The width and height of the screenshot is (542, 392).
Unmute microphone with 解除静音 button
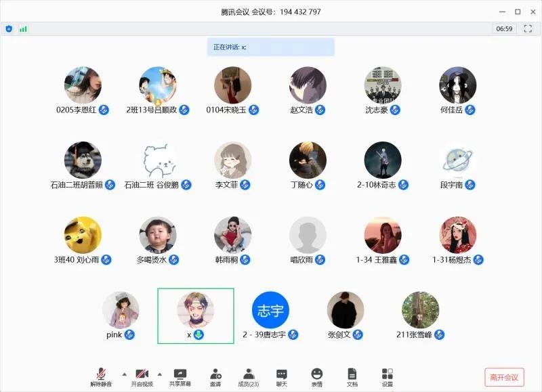coord(101,374)
